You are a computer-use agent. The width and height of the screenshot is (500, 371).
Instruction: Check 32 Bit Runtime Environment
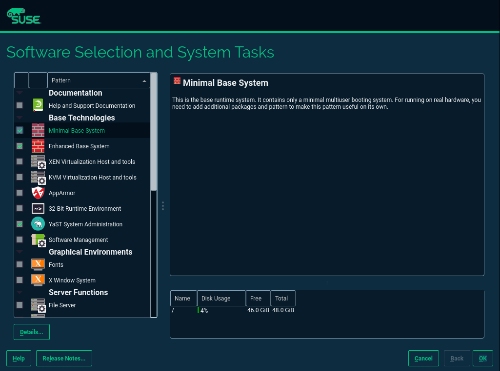20,208
